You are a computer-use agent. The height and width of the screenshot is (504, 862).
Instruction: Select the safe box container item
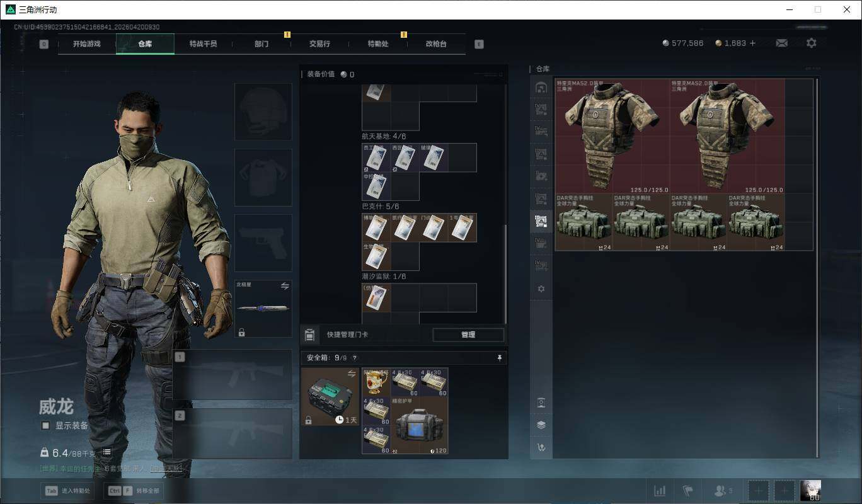point(330,397)
